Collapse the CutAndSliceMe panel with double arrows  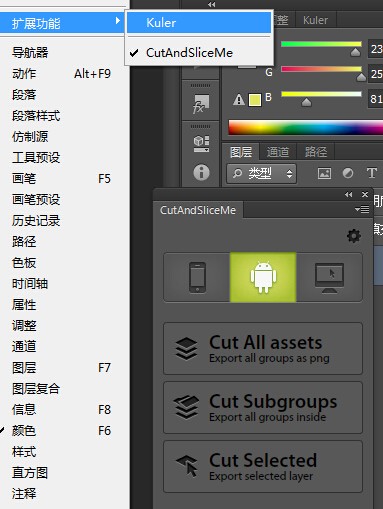point(349,194)
